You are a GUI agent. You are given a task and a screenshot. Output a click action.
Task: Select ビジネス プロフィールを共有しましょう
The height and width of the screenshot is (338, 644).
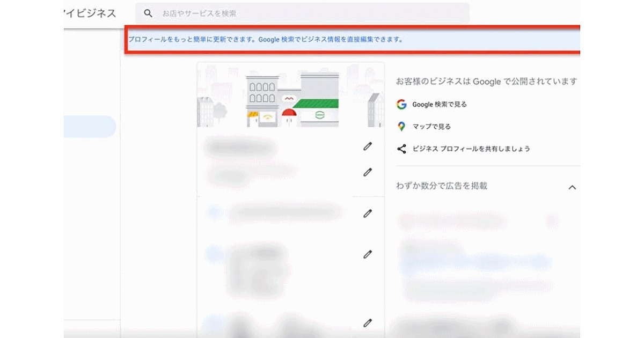point(471,149)
